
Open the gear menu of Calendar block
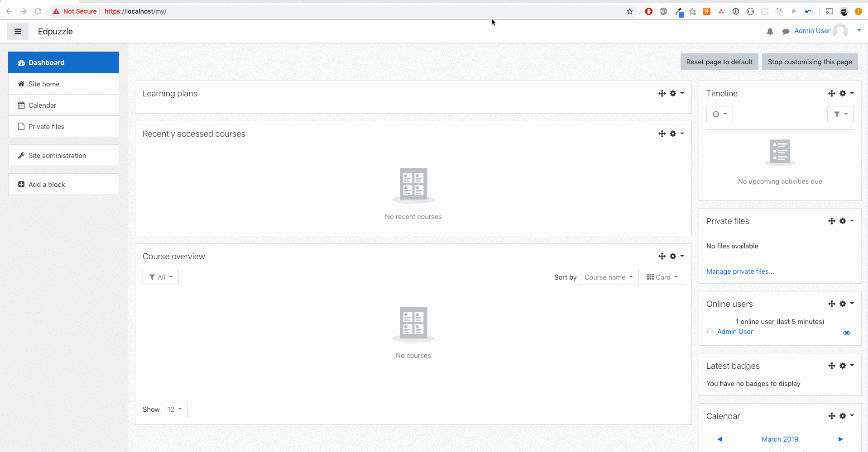846,416
